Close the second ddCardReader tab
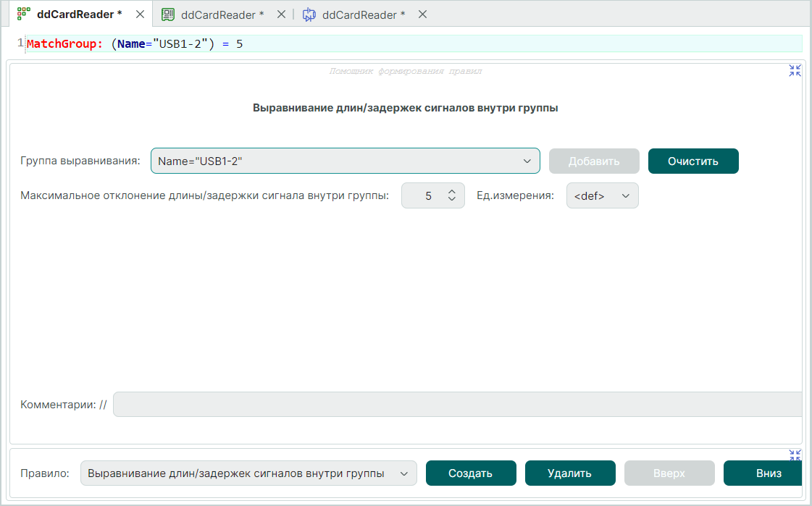 tap(281, 14)
